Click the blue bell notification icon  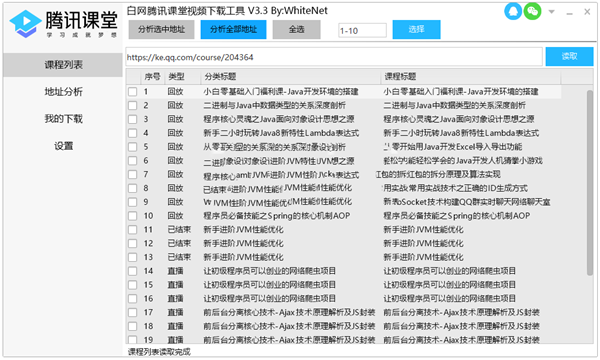513,11
